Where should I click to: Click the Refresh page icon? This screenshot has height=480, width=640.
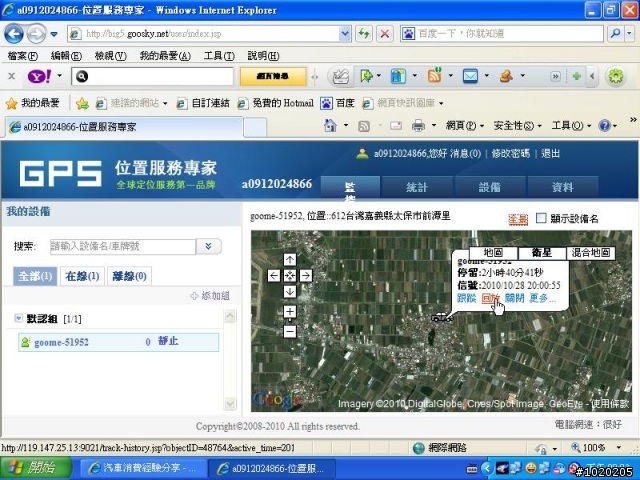pyautogui.click(x=364, y=33)
